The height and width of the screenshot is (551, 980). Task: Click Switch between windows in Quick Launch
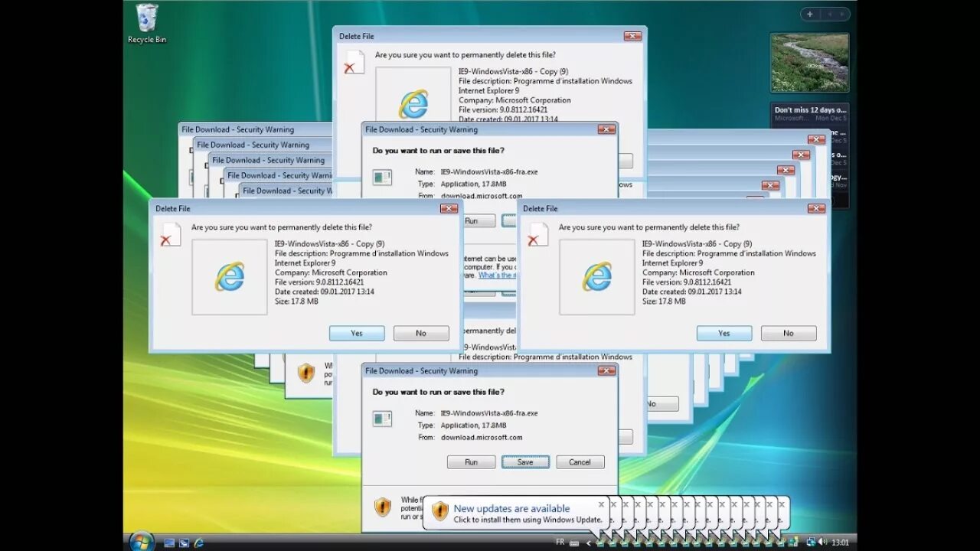click(184, 543)
